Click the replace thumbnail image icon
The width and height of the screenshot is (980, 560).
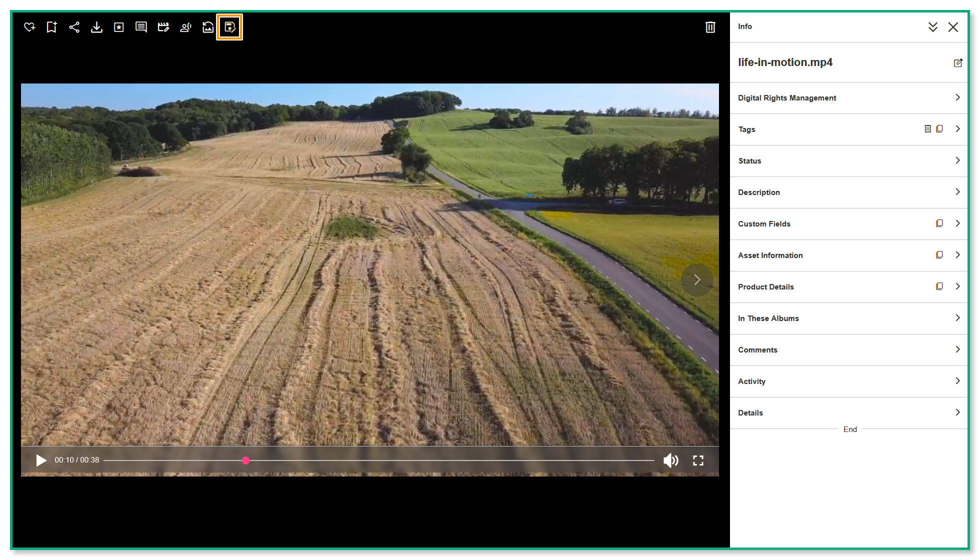click(x=207, y=27)
